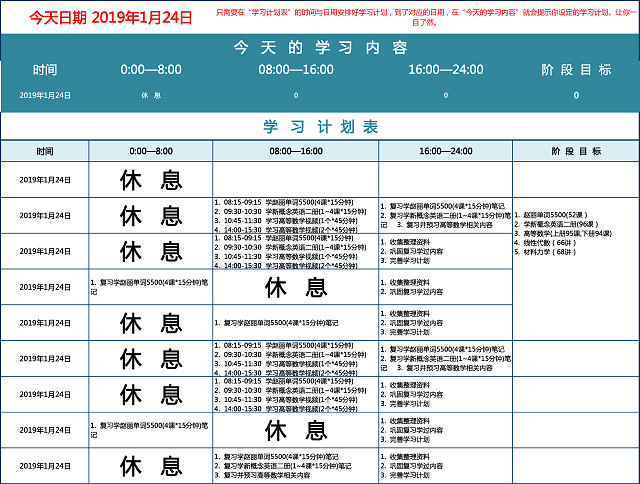The height and width of the screenshot is (484, 640).
Task: Select the red title '今天日期 2019年1月24日'
Action: coord(111,18)
